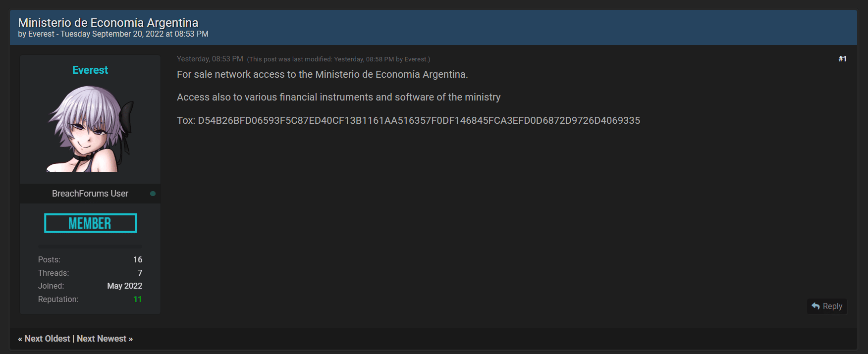Open the Everest username profile link
This screenshot has height=354, width=868.
[90, 70]
